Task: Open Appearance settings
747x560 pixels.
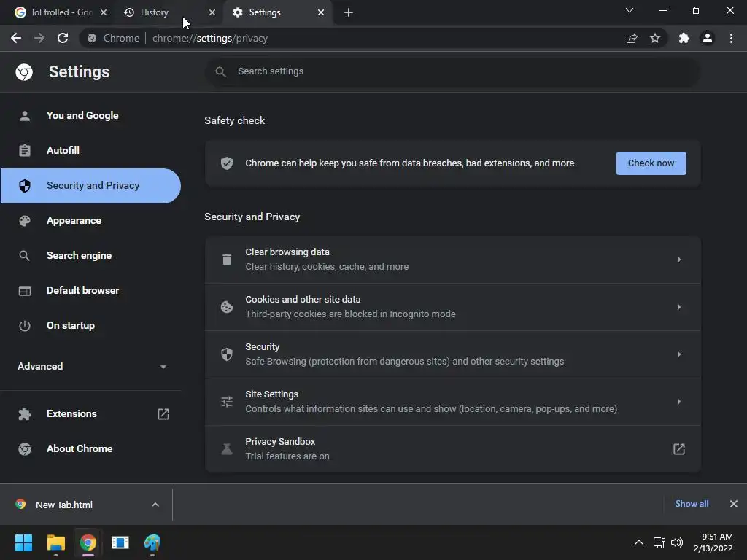Action: pos(90,220)
